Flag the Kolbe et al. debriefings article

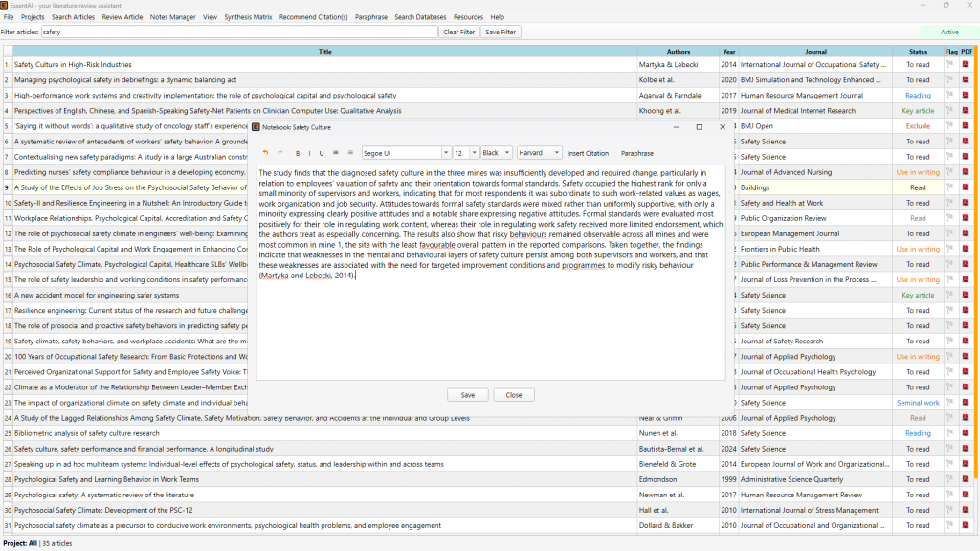tap(950, 80)
